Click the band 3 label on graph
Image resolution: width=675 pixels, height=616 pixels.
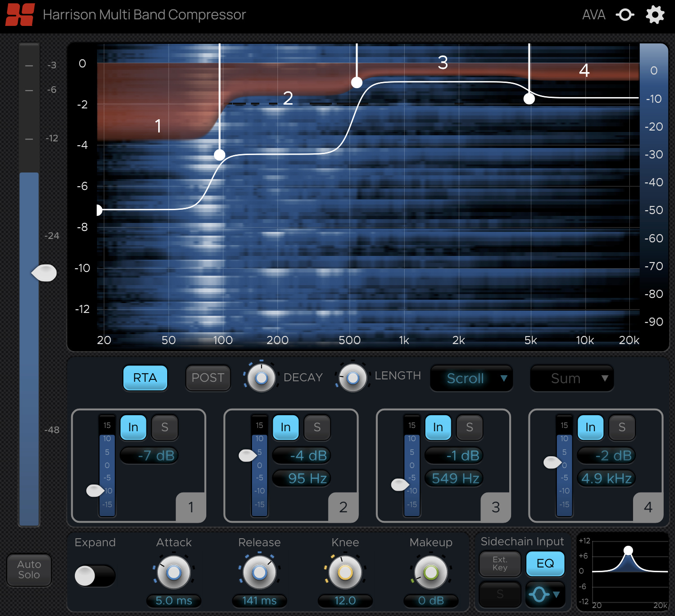[443, 62]
